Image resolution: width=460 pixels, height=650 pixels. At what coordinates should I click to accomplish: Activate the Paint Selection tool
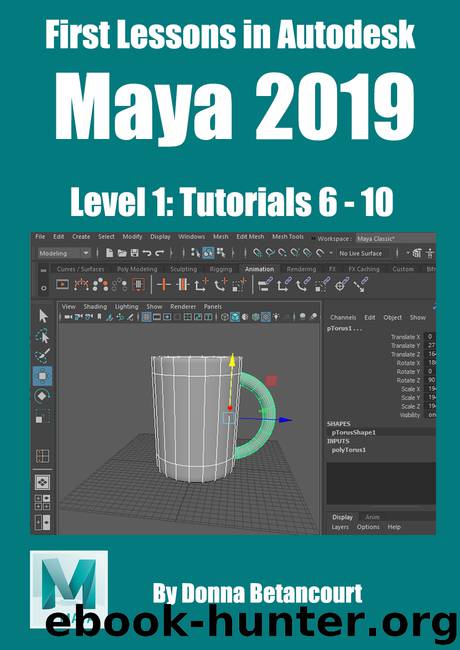[x=42, y=356]
